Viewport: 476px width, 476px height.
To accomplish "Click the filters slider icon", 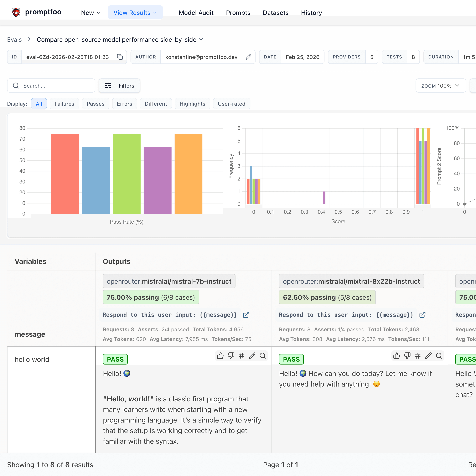I will coord(108,86).
